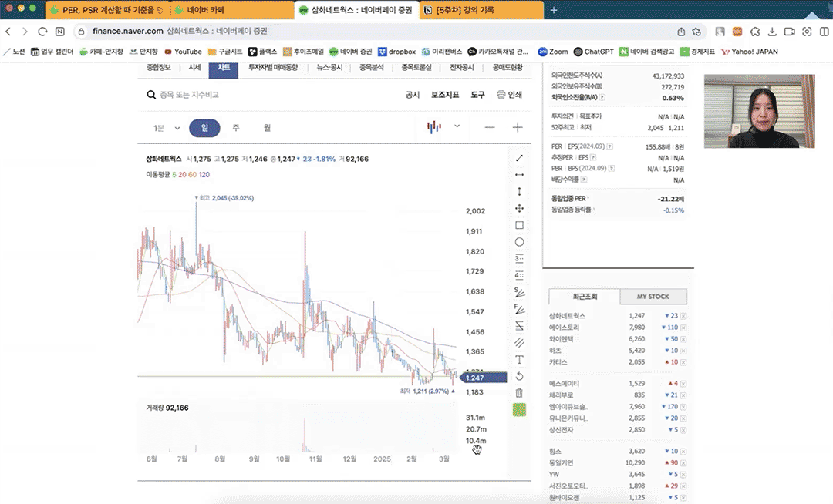Select the text annotation tool
833x504 pixels.
(519, 359)
